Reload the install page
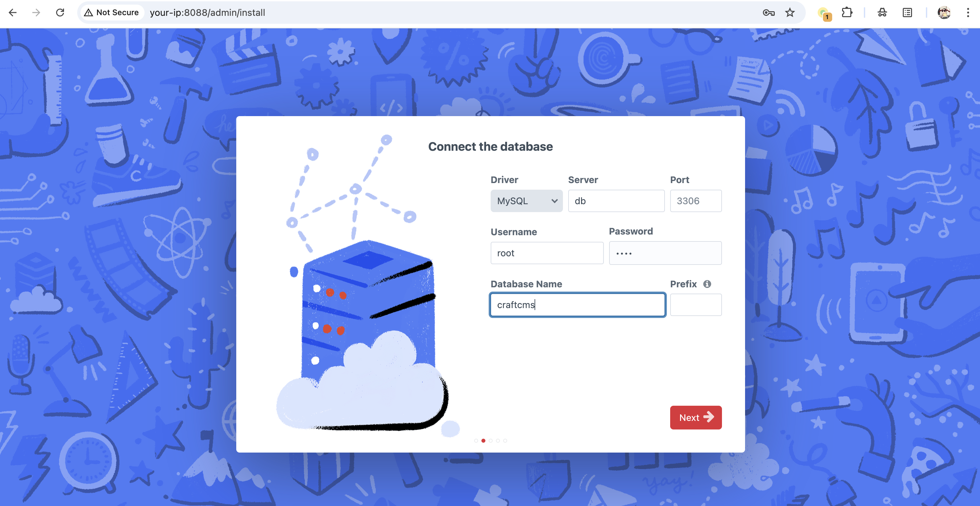The height and width of the screenshot is (506, 980). coord(60,13)
